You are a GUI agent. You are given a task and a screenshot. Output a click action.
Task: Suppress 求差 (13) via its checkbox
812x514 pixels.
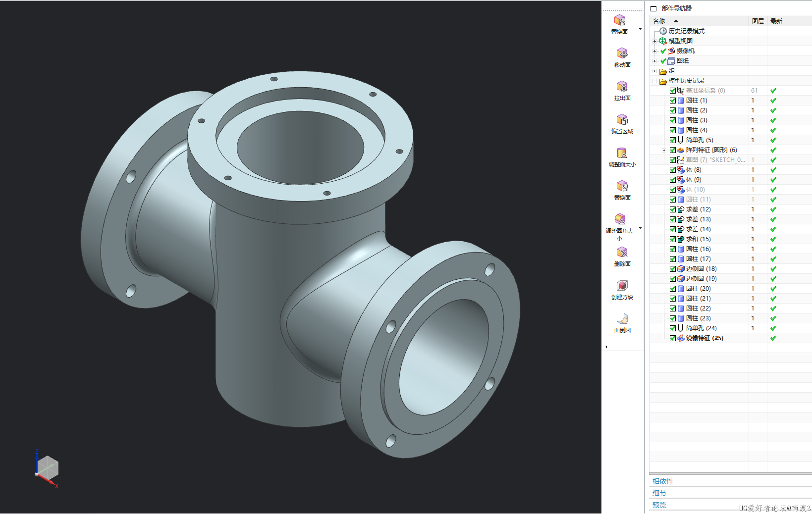coord(673,219)
